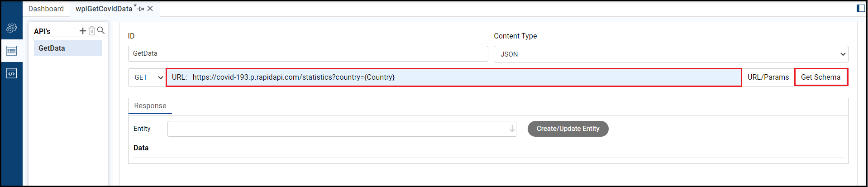This screenshot has width=868, height=187.
Task: Open the API list view in the sidebar
Action: tap(12, 51)
